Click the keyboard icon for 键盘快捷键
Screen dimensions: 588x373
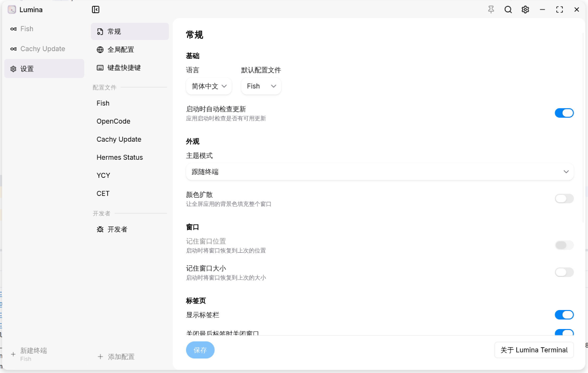(100, 68)
